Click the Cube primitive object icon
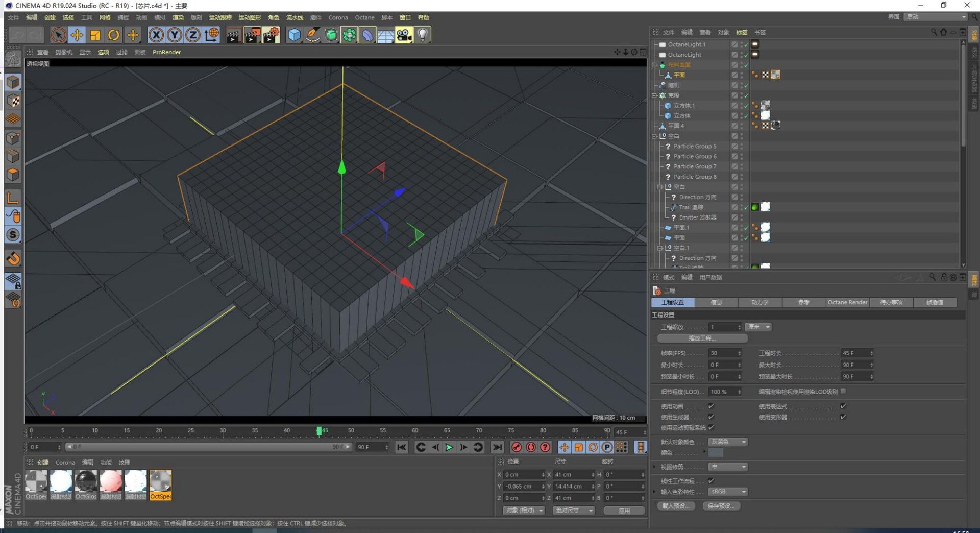Screen dimensions: 980x533 pos(294,35)
